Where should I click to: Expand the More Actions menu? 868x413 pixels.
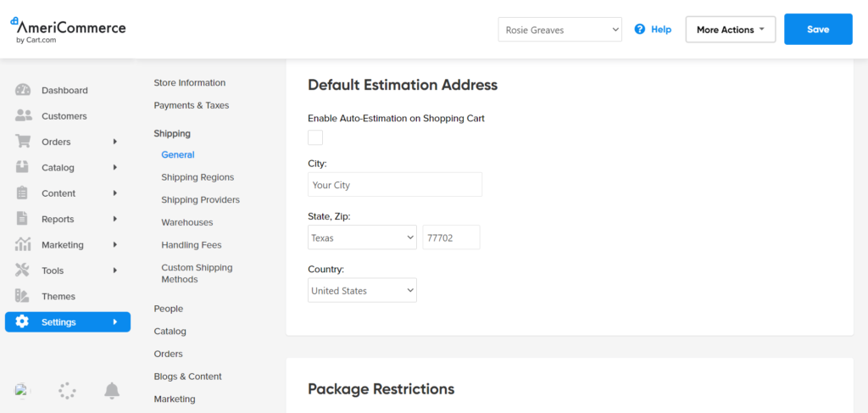(730, 30)
